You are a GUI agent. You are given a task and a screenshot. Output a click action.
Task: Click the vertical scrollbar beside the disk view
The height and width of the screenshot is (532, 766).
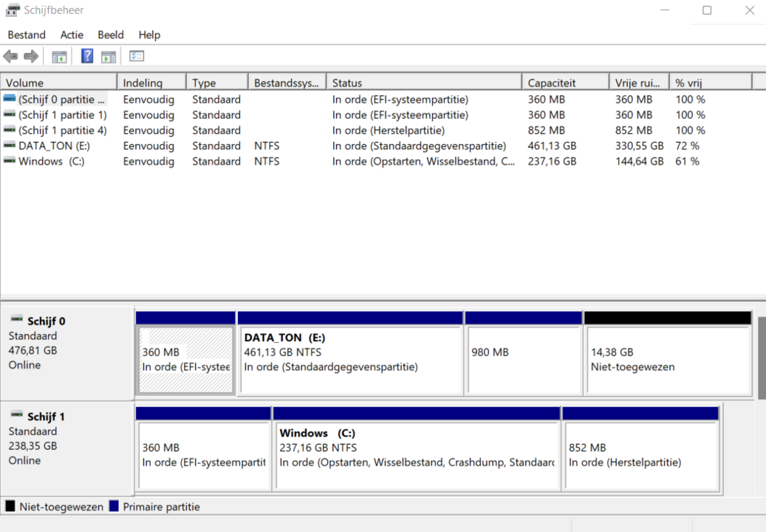[x=759, y=355]
